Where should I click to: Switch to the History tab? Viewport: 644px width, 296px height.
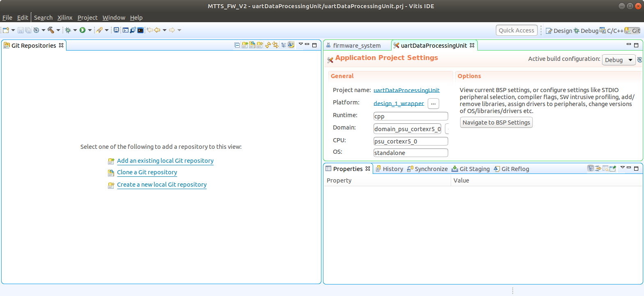click(x=390, y=169)
